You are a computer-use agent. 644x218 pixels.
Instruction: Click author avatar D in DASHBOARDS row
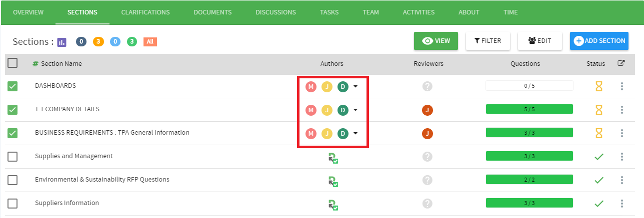(x=343, y=86)
